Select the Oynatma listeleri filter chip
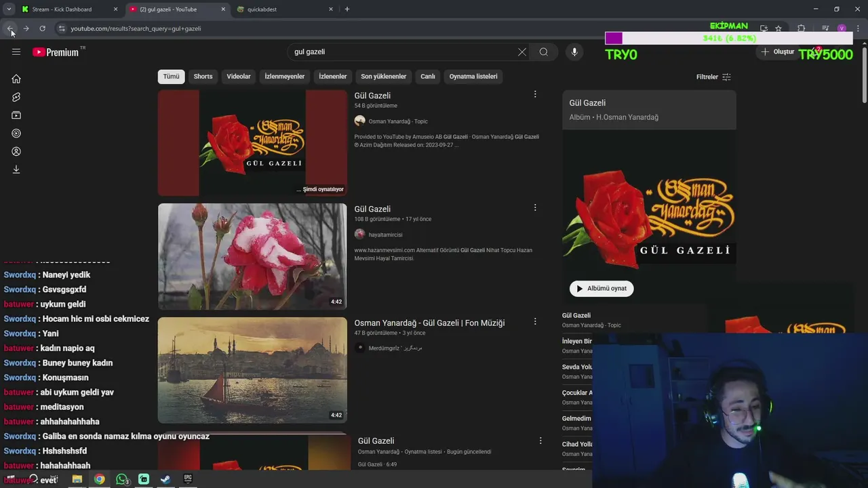868x488 pixels. coord(473,77)
